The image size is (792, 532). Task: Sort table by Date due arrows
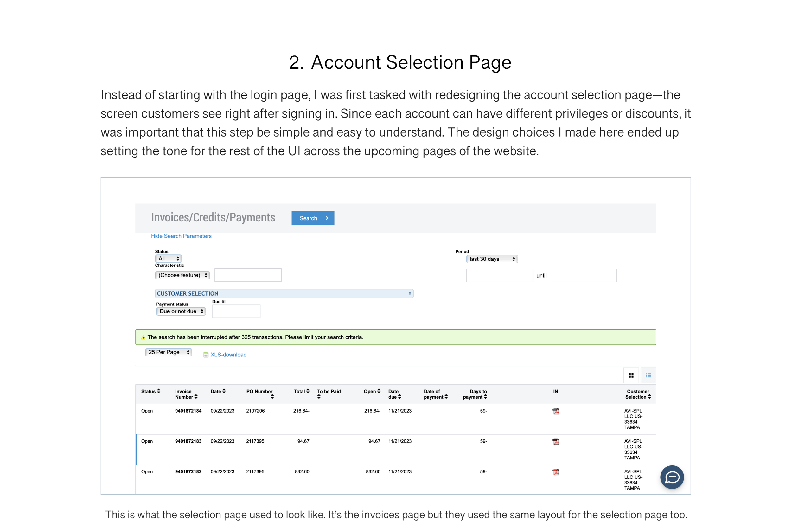pos(399,397)
